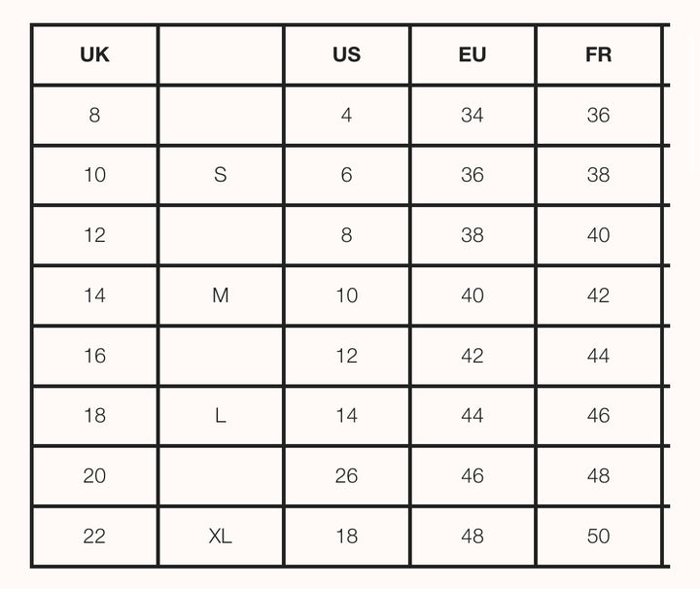The image size is (700, 589).
Task: Click the empty header cell beside UK
Action: (221, 54)
